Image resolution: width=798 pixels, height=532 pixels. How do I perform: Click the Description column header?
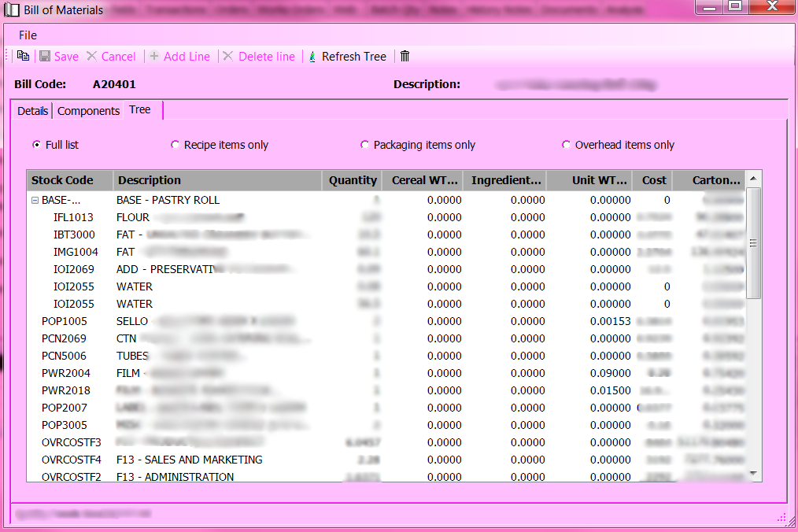217,180
